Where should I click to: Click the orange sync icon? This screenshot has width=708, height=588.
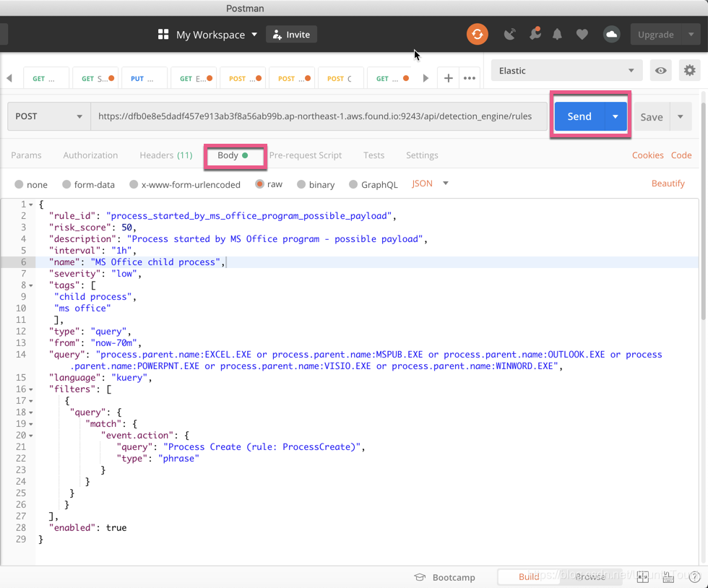click(x=478, y=35)
